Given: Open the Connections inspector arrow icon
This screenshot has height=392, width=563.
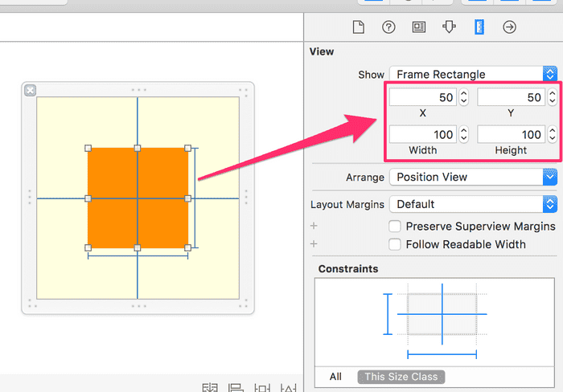Looking at the screenshot, I should 509,27.
